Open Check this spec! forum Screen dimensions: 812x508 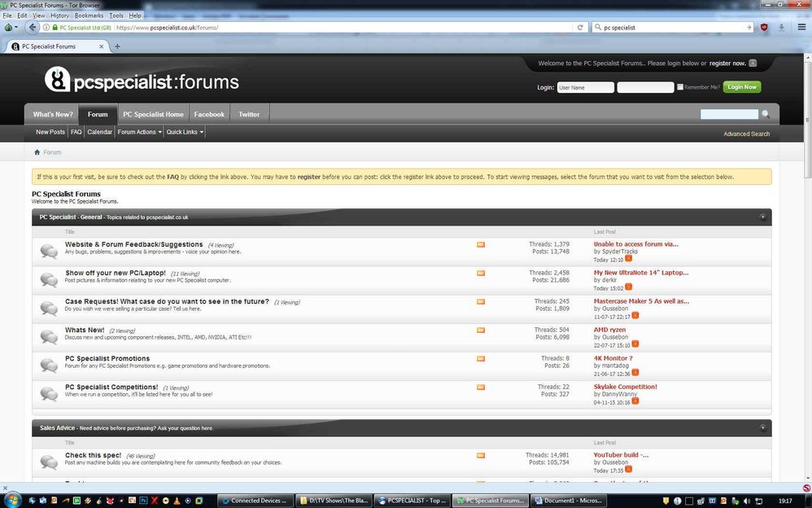[94, 455]
